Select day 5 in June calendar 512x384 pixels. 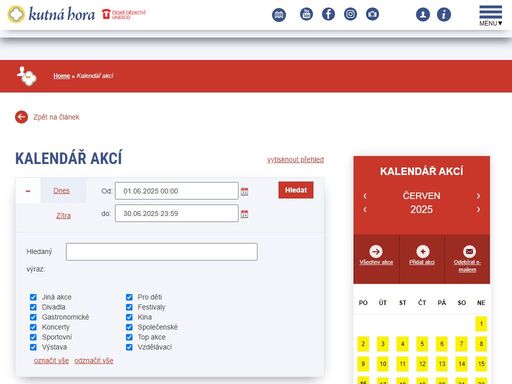click(422, 344)
